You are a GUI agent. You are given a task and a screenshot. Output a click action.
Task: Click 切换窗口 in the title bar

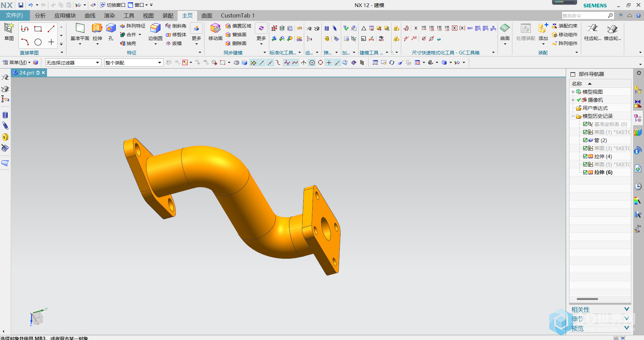(113, 5)
